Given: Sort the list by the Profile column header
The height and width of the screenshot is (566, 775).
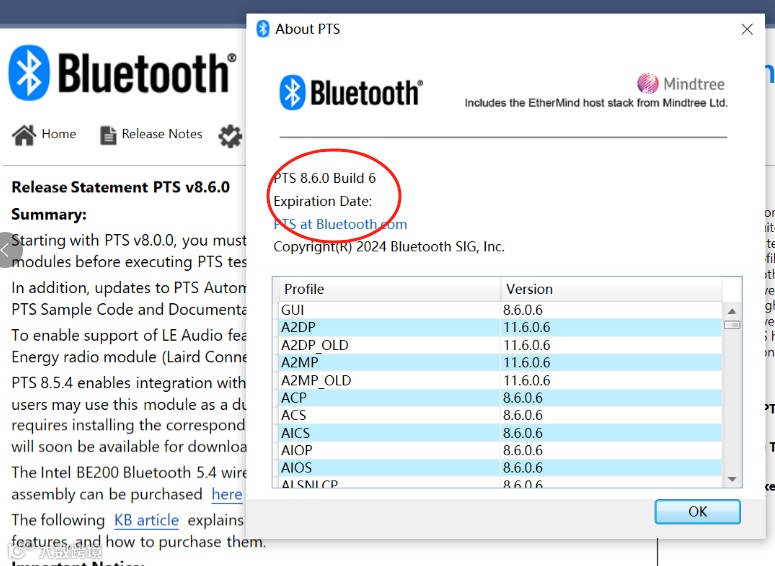Looking at the screenshot, I should (x=389, y=289).
